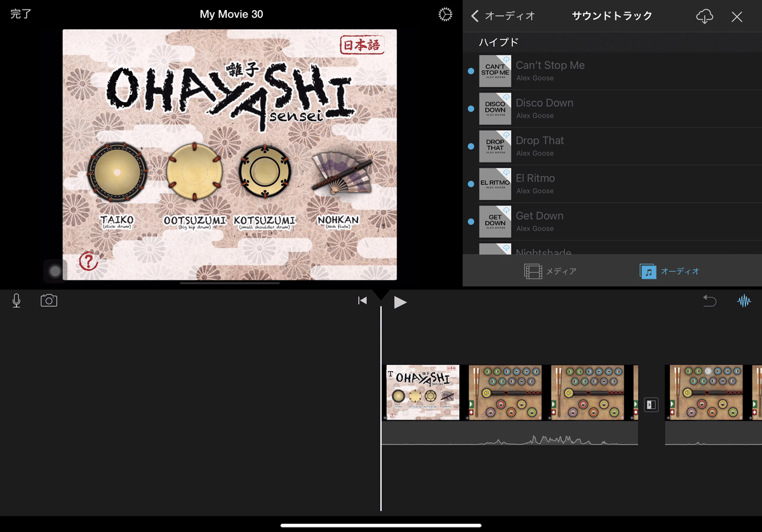Select Disco Down soundtrack title
Viewport: 762px width, 532px height.
coord(544,103)
